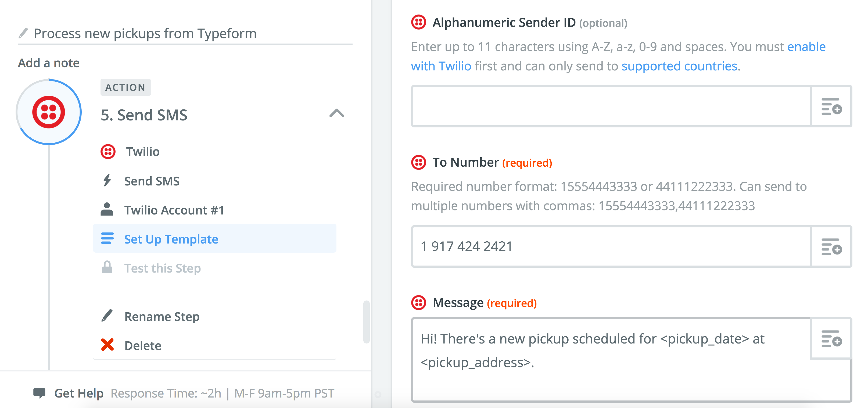
Task: Select the Send SMS action item
Action: tap(152, 181)
